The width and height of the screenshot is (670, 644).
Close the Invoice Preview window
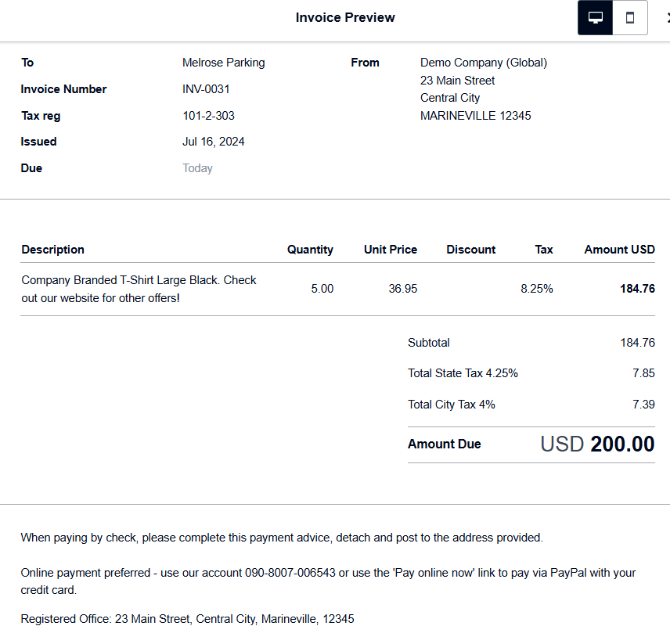tap(665, 18)
